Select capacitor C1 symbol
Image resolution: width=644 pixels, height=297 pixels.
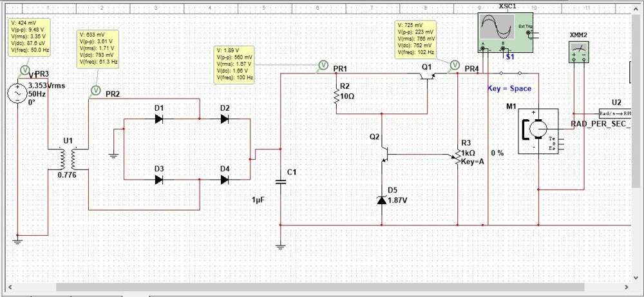pyautogui.click(x=281, y=182)
